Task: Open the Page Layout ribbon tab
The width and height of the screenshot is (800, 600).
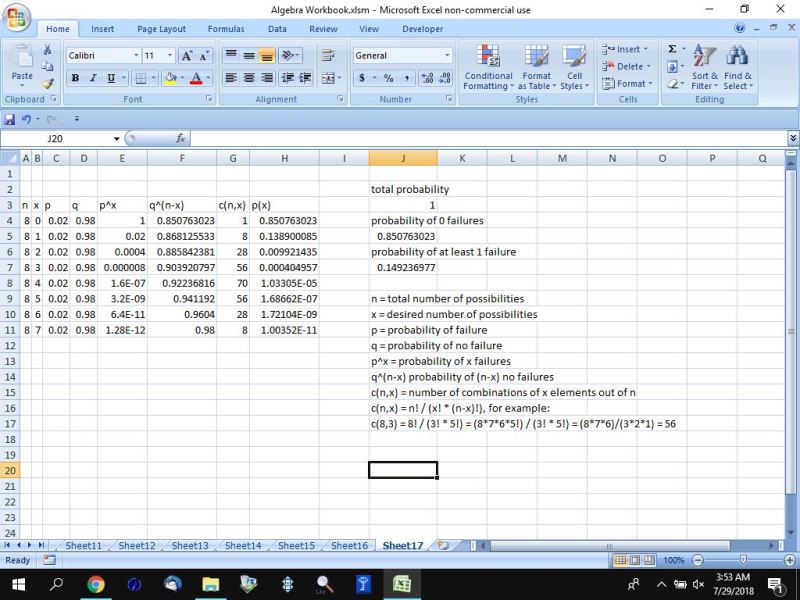Action: tap(161, 29)
